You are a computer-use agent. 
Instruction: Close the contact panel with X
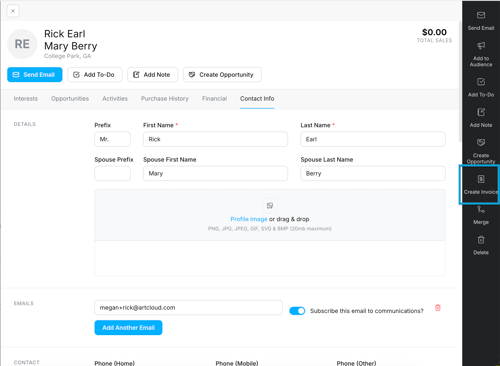tap(13, 11)
